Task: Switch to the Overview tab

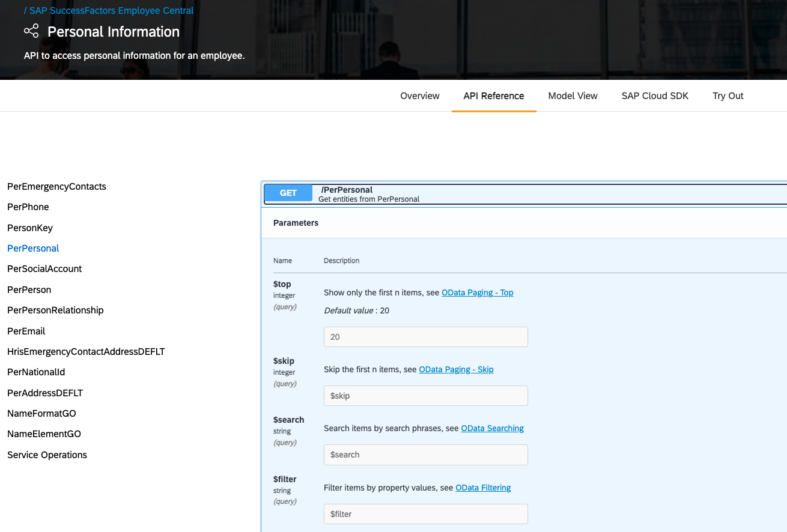Action: pos(419,95)
